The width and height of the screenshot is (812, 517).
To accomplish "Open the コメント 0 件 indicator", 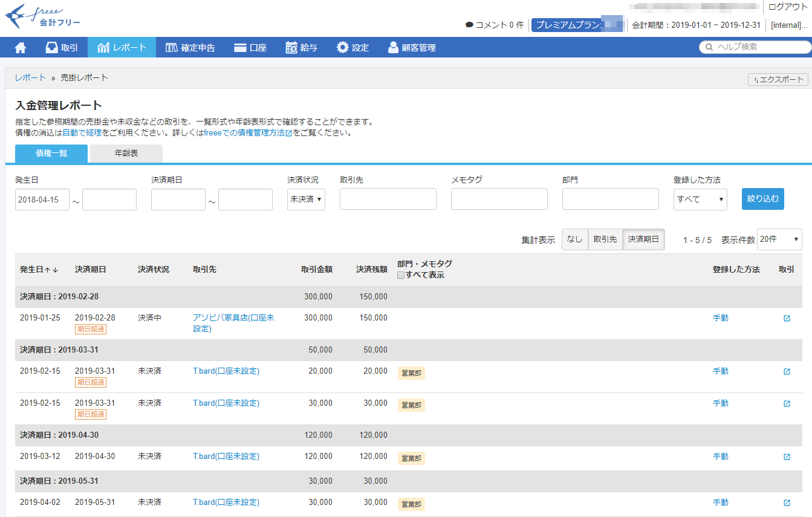I will [x=495, y=25].
